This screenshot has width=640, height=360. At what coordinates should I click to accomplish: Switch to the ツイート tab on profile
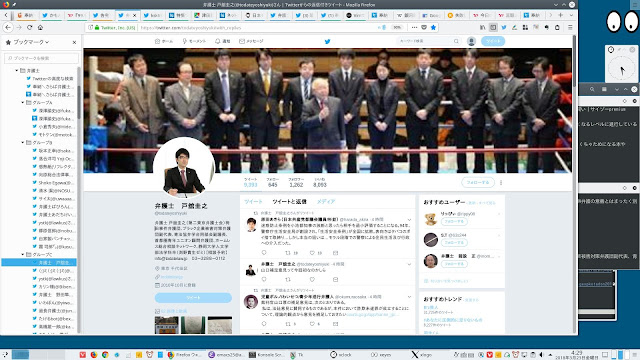click(x=253, y=202)
